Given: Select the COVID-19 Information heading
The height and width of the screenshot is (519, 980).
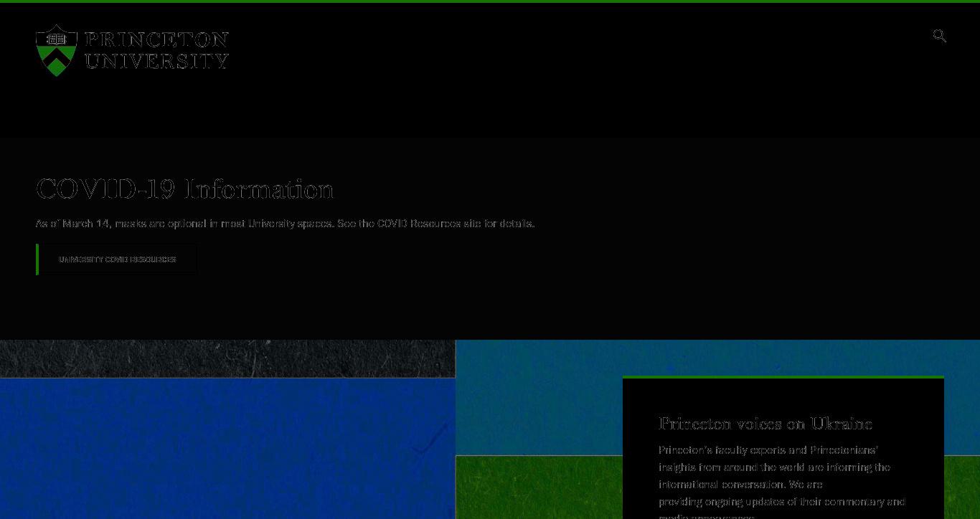Looking at the screenshot, I should [x=184, y=189].
